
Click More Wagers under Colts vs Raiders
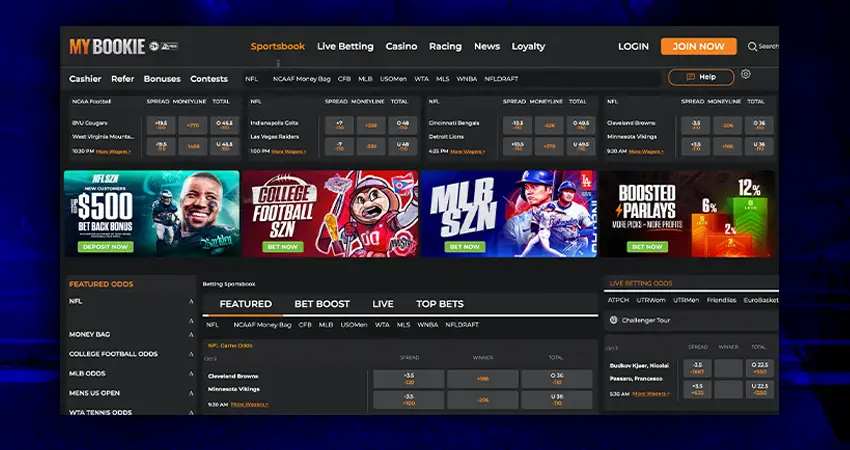click(288, 152)
